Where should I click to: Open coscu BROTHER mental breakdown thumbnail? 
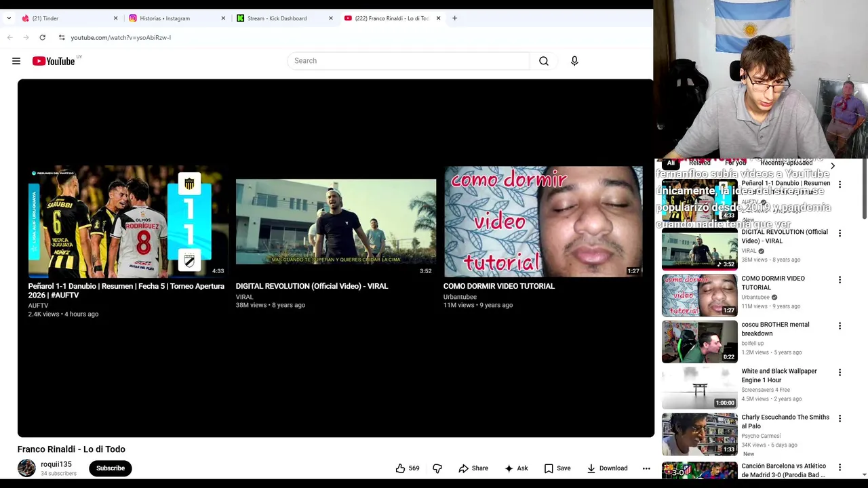point(699,342)
